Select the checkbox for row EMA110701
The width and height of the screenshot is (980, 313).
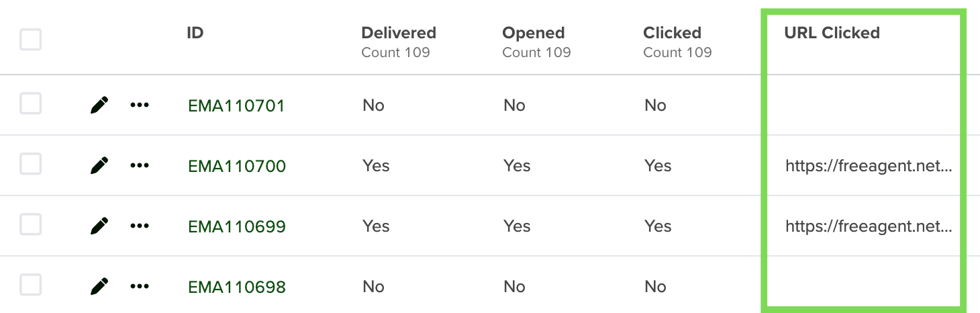pos(30,104)
